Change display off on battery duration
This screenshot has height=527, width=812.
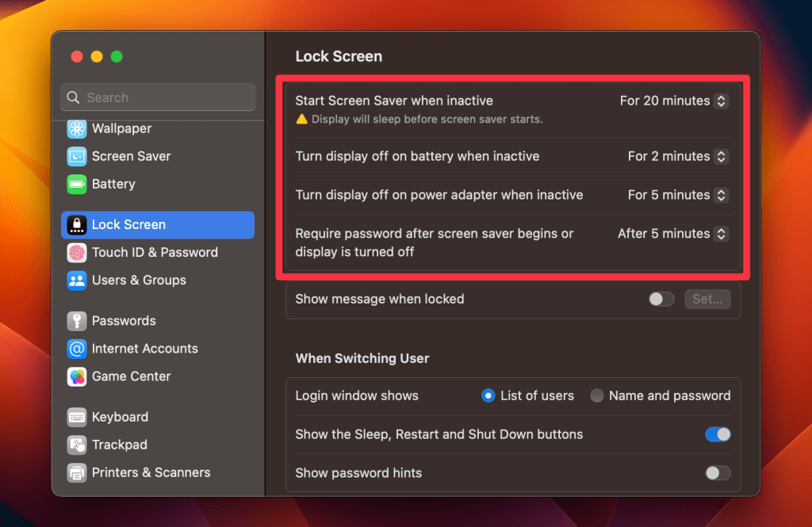click(x=720, y=156)
